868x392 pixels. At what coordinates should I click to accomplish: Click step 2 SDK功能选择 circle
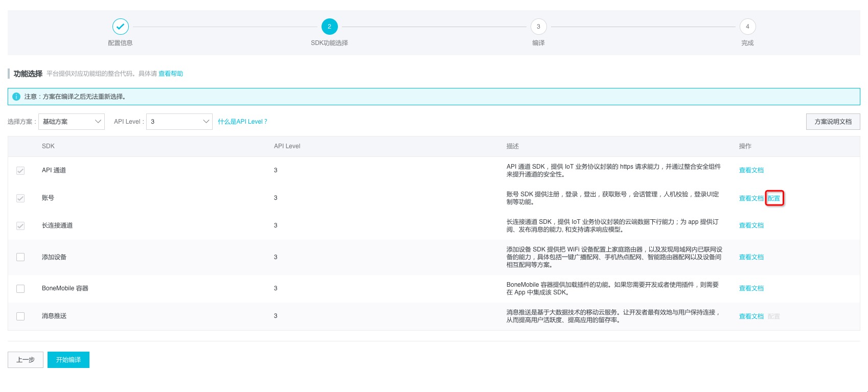329,27
